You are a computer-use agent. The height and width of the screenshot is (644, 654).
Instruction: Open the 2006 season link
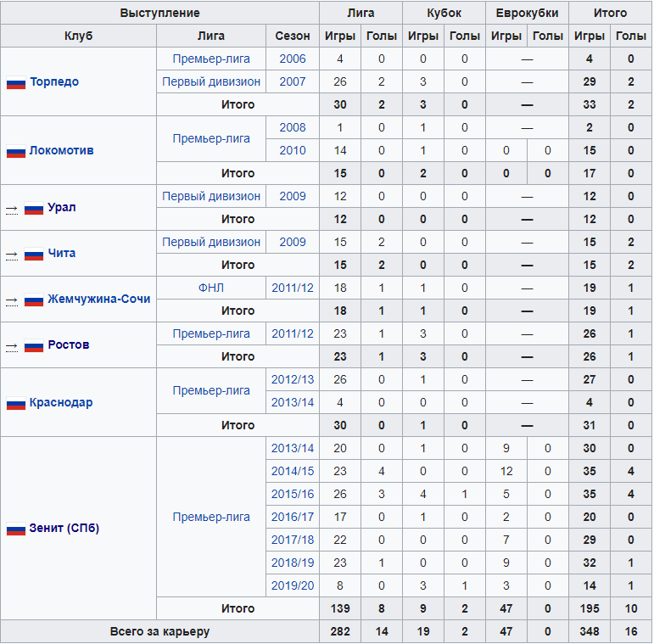(x=293, y=59)
